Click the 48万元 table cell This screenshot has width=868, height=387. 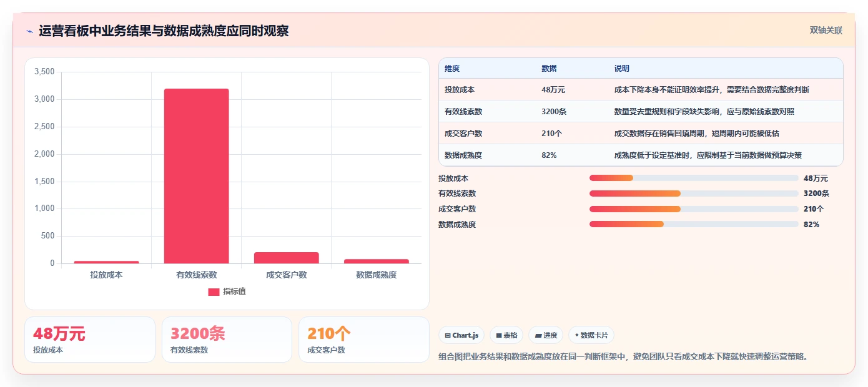553,90
